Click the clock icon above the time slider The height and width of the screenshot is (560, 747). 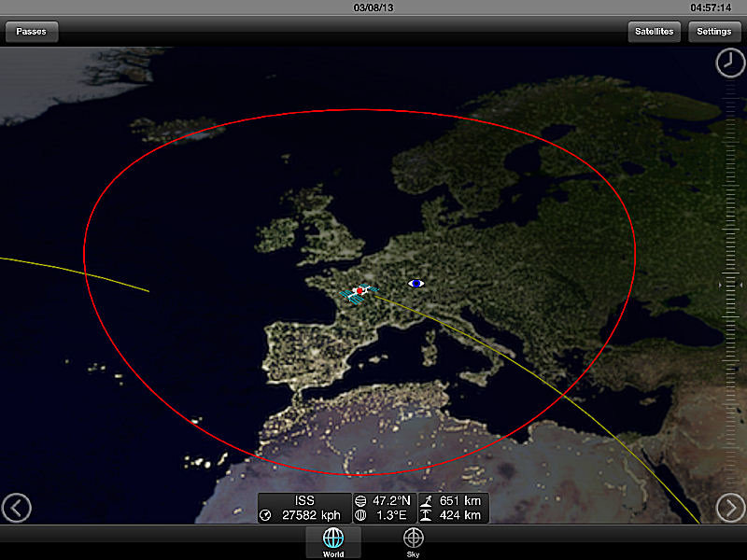point(730,63)
